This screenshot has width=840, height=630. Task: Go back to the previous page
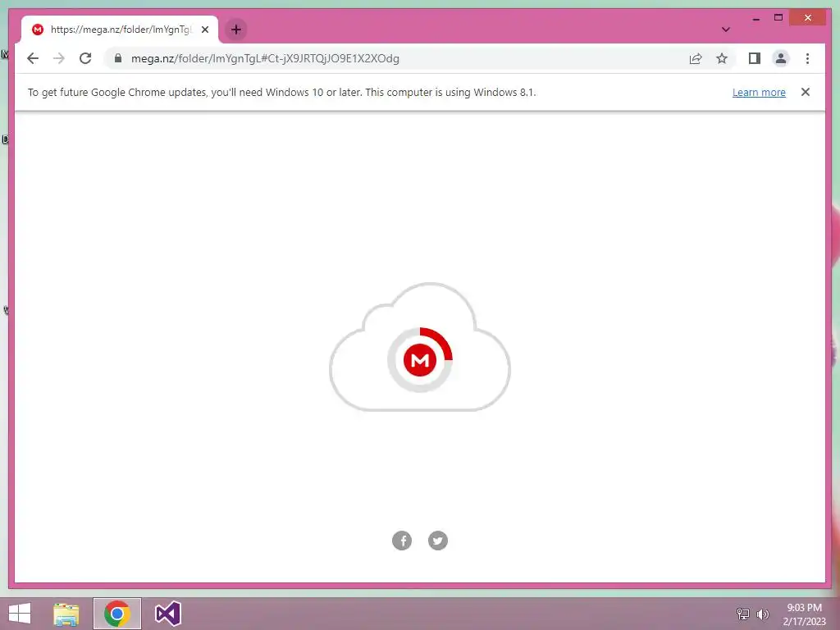[x=33, y=58]
